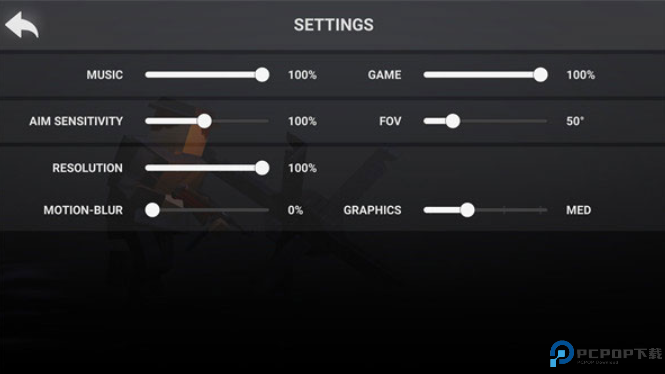Click the Resolution 100% value text

(302, 168)
